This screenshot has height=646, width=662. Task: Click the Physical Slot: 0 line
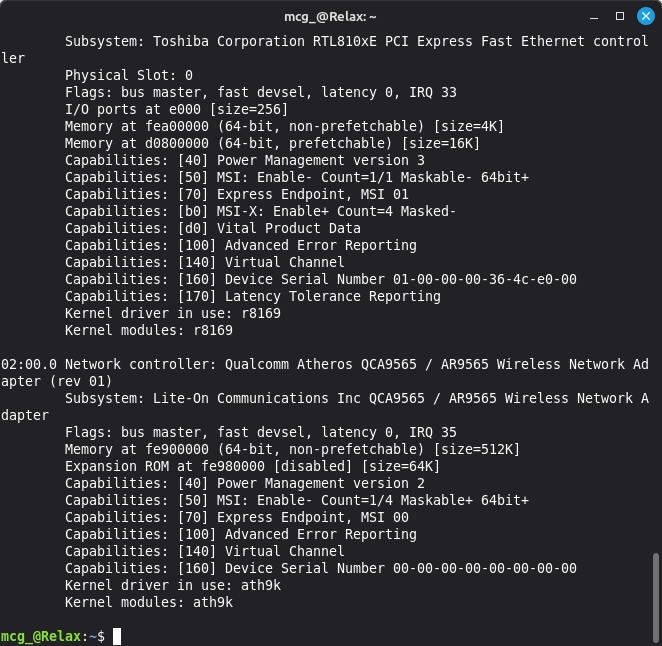pyautogui.click(x=129, y=75)
